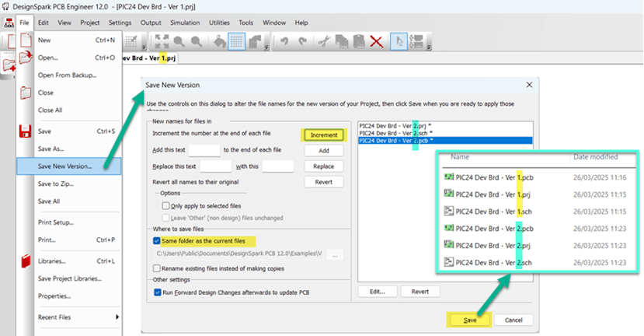
Task: Click the Paste clipboard icon
Action: tap(359, 41)
